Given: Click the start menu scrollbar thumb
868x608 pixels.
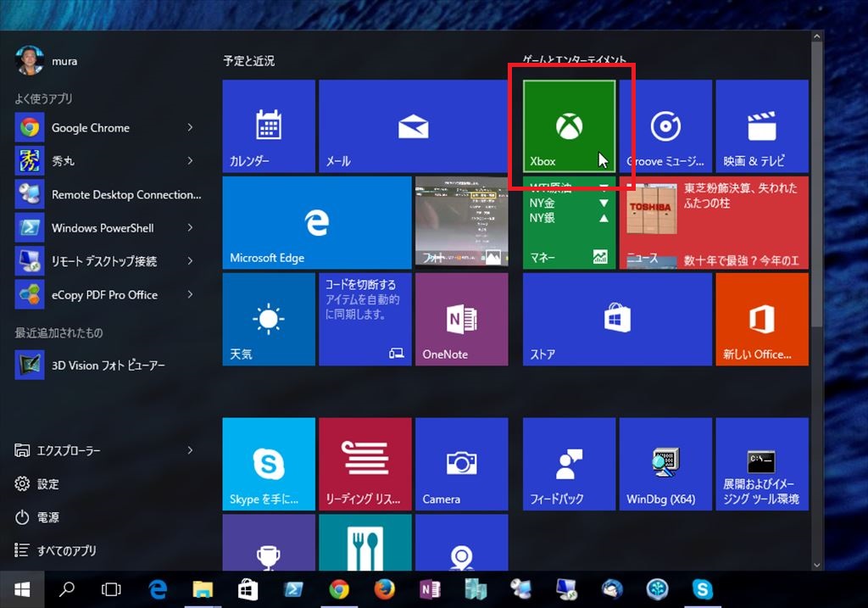Looking at the screenshot, I should point(816,184).
